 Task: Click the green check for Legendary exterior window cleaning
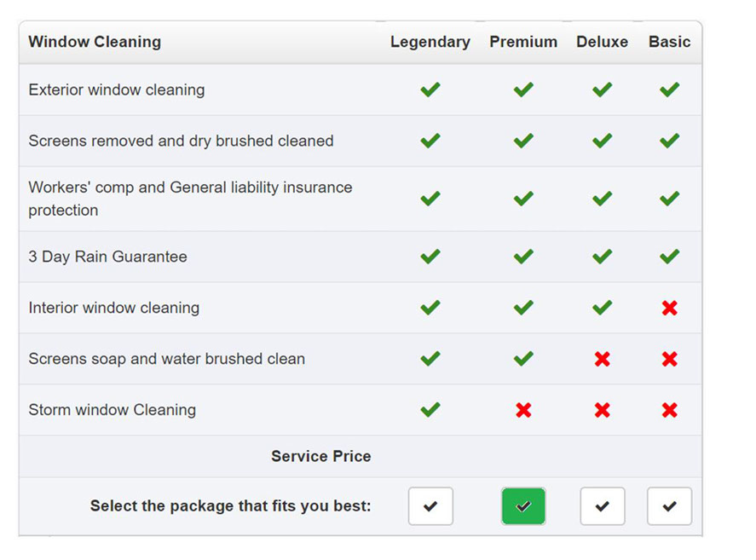430,89
